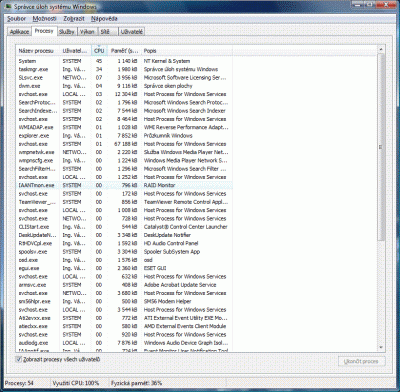Image resolution: width=400 pixels, height=392 pixels.
Task: Open the Soubor menu
Action: (16, 19)
